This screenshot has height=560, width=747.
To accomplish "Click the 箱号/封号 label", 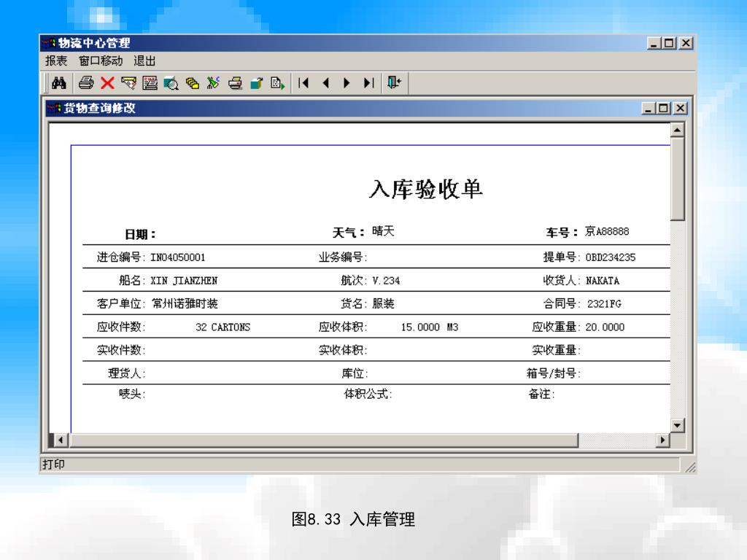I will (554, 373).
